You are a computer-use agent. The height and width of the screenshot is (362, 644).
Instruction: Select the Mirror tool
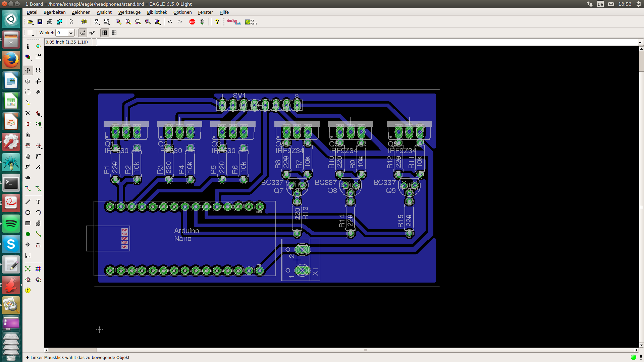[28, 81]
